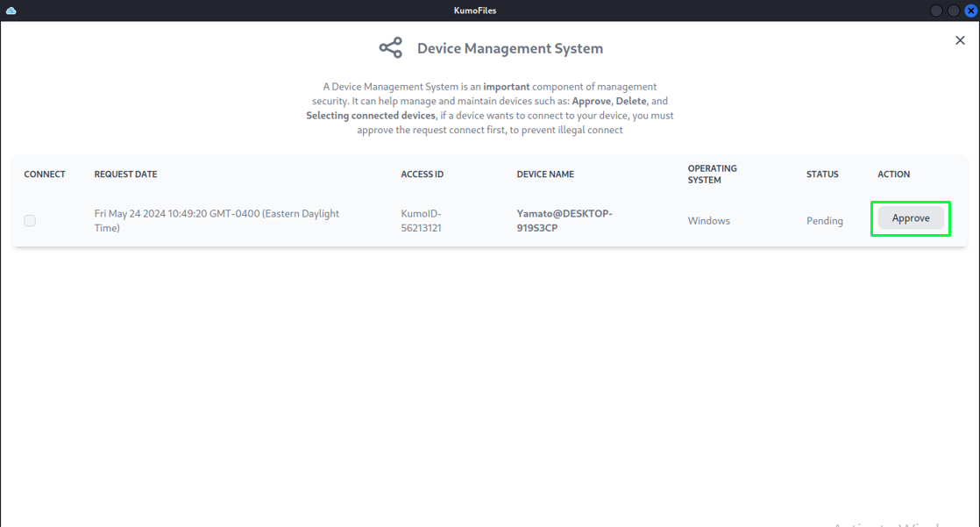Click the KumoFiles cloud icon in title bar

[x=11, y=11]
